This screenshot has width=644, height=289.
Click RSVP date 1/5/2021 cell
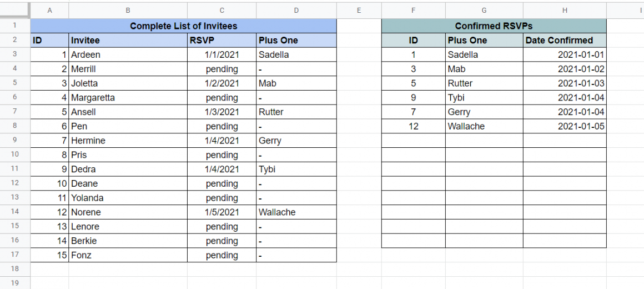coord(222,212)
